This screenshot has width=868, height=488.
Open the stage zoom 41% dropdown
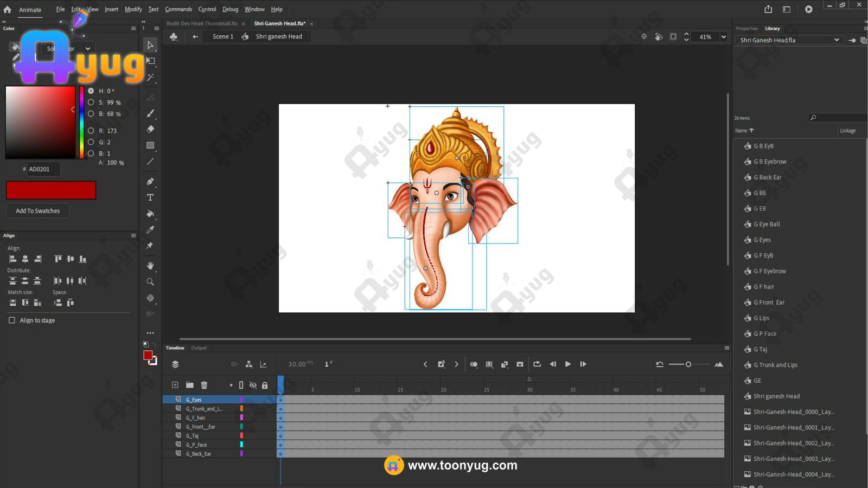[723, 37]
